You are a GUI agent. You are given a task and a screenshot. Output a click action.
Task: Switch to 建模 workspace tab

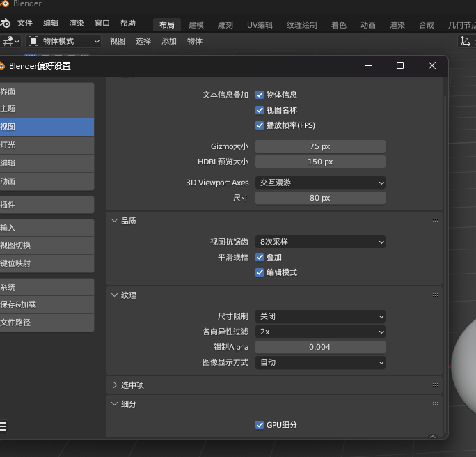click(196, 25)
